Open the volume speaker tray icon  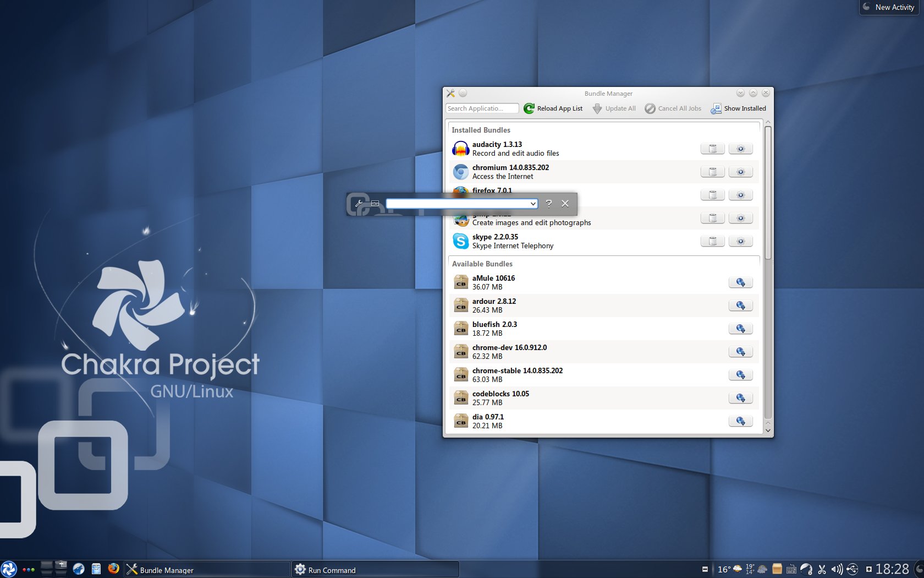[x=837, y=570]
